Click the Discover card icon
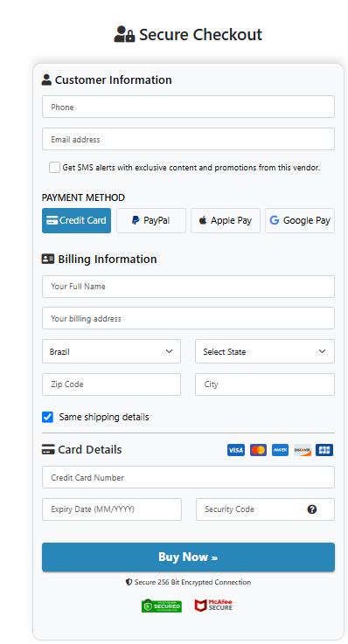This screenshot has width=348, height=644. point(303,450)
